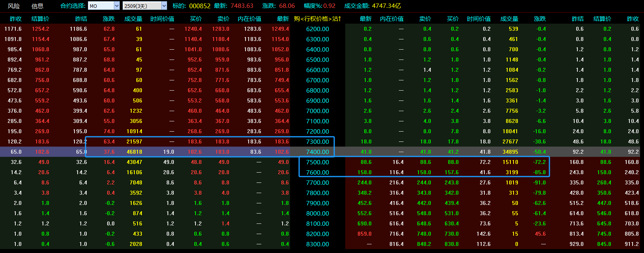The width and height of the screenshot is (644, 253).
Task: Choose the 7500.00 strike price row
Action: pyautogui.click(x=317, y=162)
